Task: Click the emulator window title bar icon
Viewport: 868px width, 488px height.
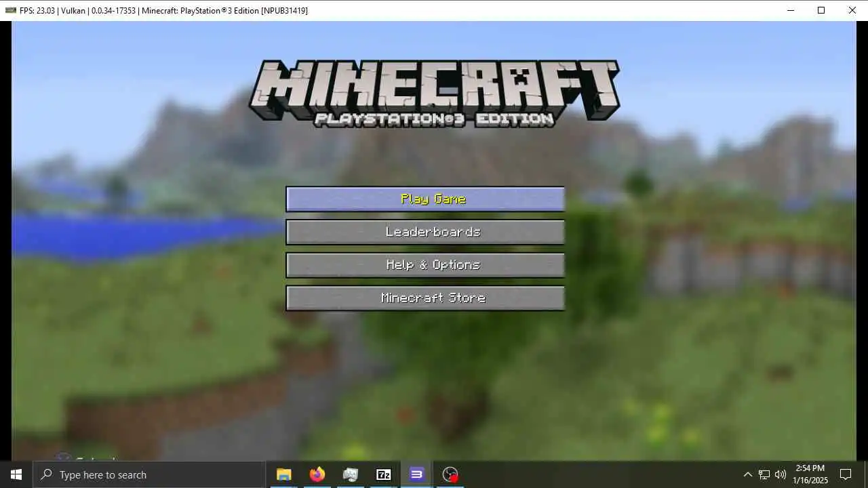Action: (x=10, y=10)
